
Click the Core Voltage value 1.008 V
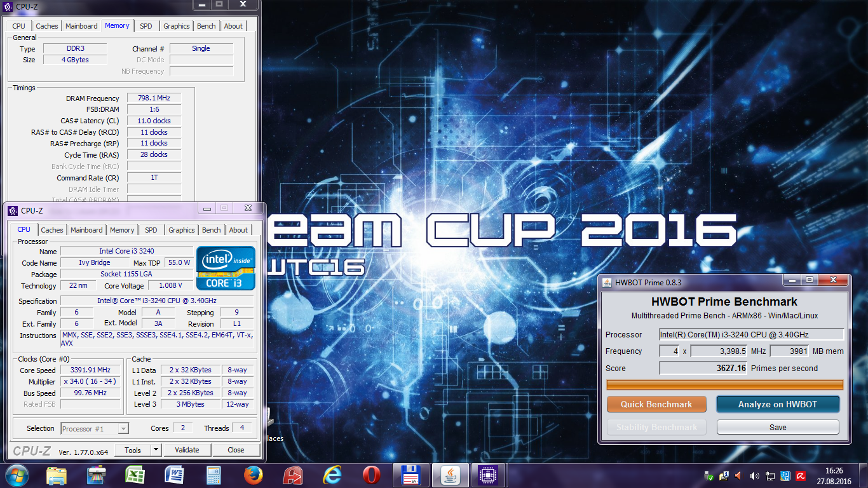pyautogui.click(x=170, y=286)
